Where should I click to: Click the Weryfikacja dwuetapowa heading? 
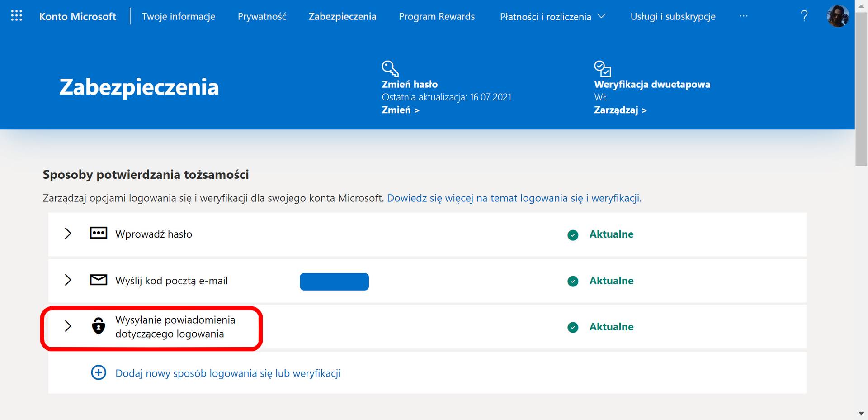point(652,84)
